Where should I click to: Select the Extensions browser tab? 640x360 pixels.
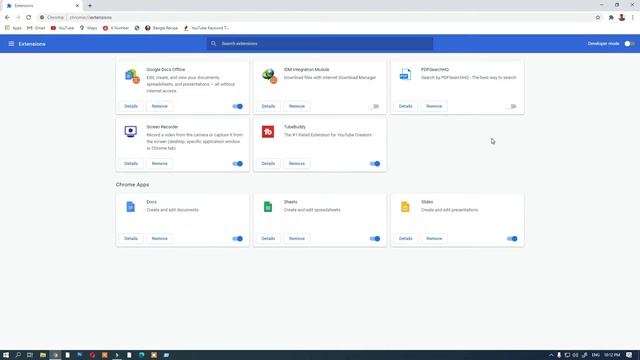tap(41, 6)
